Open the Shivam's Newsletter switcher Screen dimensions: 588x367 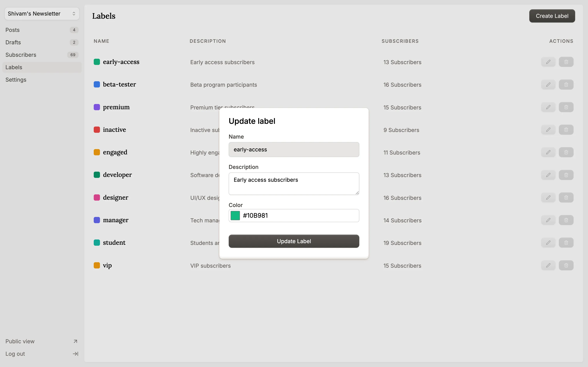click(x=42, y=14)
